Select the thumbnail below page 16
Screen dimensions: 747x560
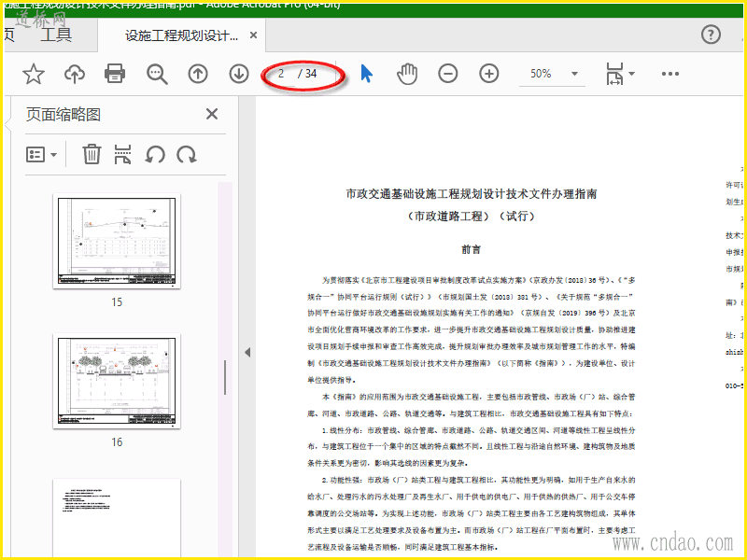pyautogui.click(x=117, y=518)
